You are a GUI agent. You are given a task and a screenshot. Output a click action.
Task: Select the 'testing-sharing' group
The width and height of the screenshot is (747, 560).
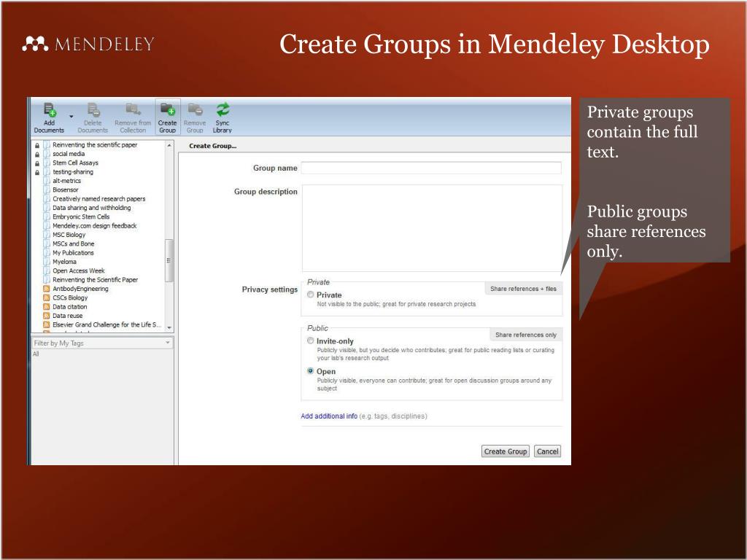73,172
